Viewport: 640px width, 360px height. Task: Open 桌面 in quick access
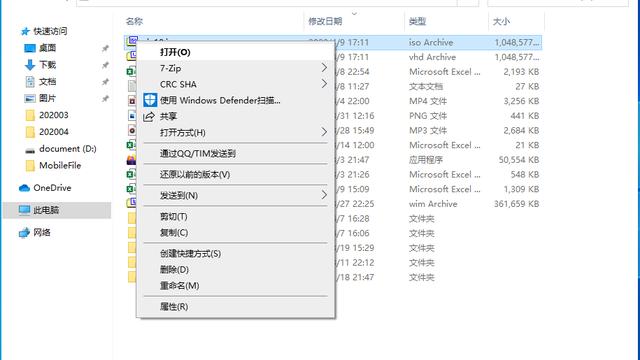pyautogui.click(x=47, y=48)
